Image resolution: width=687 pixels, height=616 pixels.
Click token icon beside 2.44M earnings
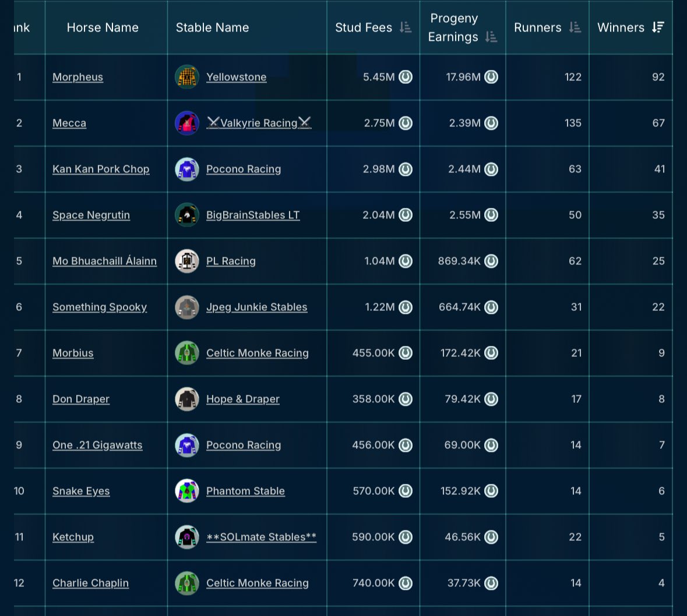pyautogui.click(x=491, y=169)
